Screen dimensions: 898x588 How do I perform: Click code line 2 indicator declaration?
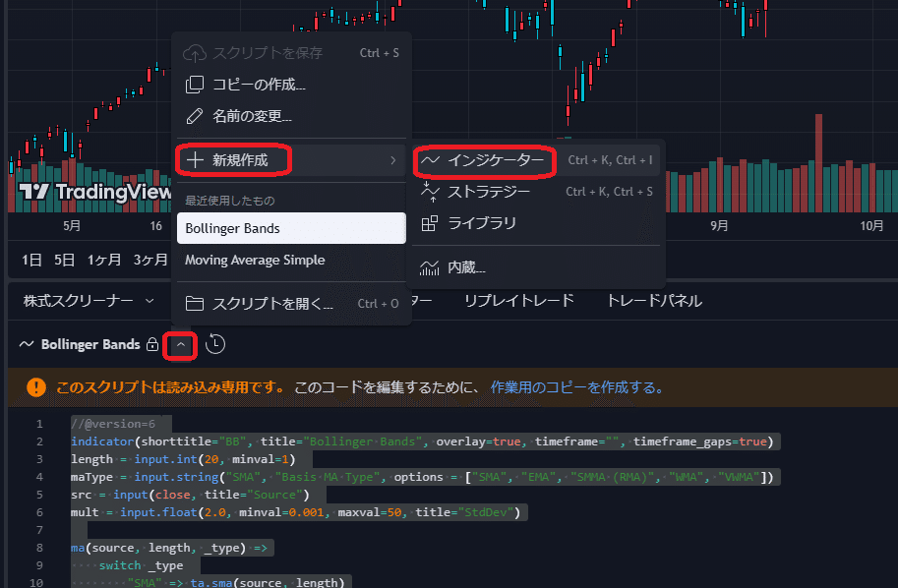click(x=422, y=441)
